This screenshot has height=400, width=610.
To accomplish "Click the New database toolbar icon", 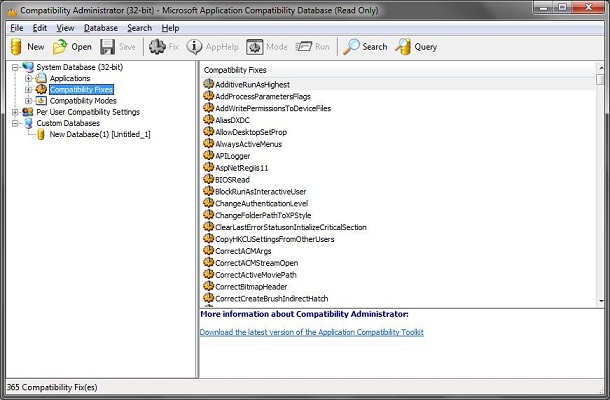I will point(16,47).
